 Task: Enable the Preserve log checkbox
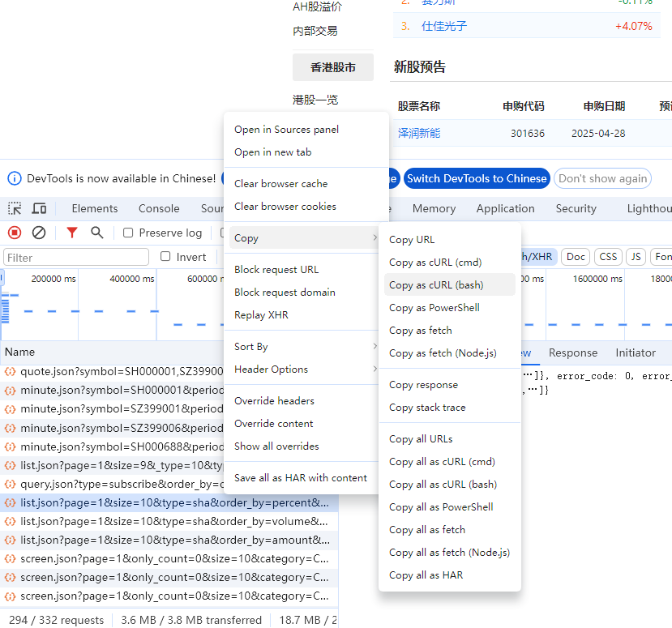click(x=128, y=233)
